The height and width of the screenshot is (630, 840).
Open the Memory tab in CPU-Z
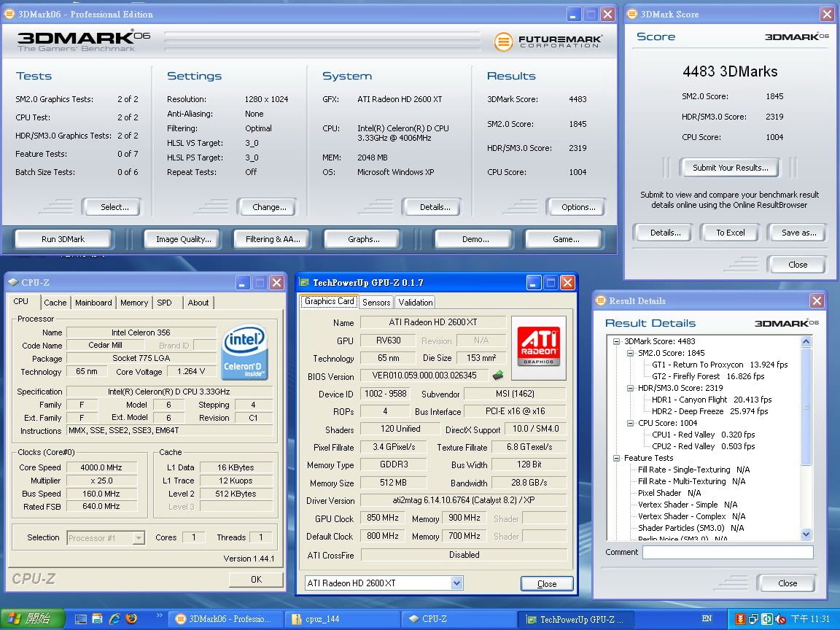point(134,303)
